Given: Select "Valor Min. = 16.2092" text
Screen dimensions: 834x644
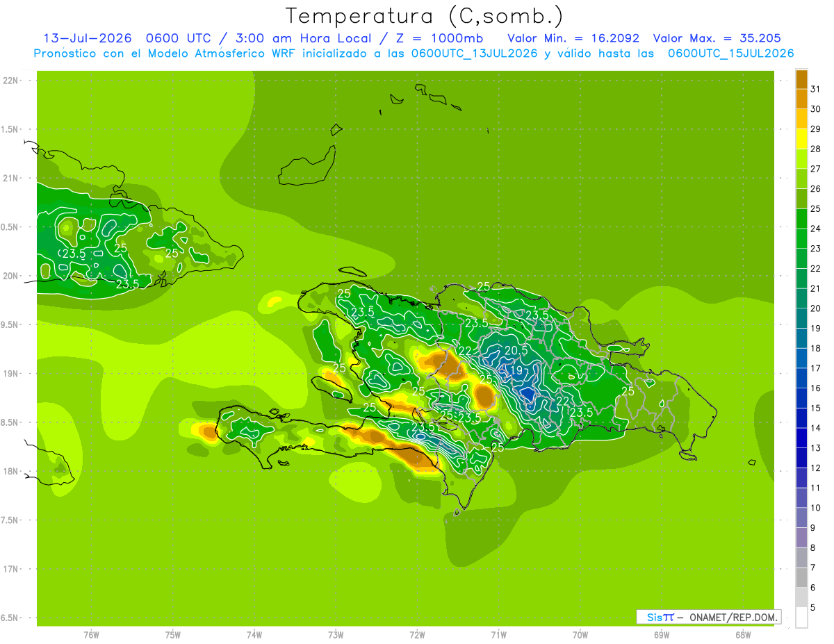Looking at the screenshot, I should pos(573,38).
